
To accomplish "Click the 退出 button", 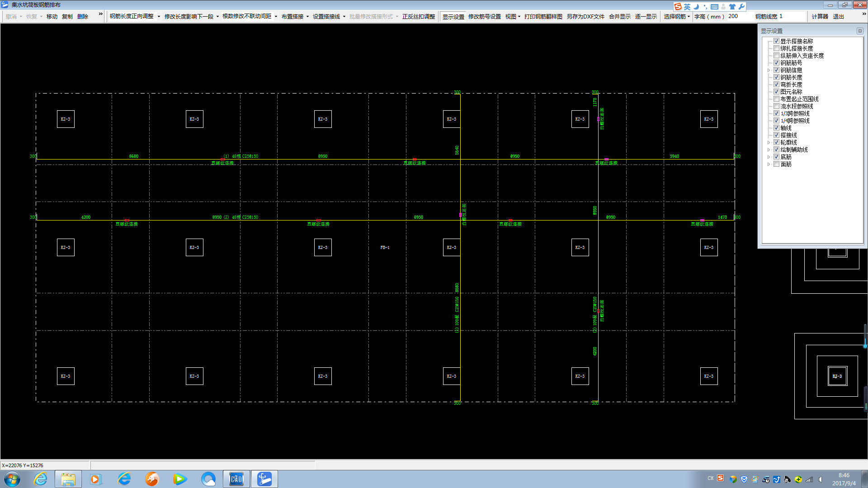I will pos(839,16).
